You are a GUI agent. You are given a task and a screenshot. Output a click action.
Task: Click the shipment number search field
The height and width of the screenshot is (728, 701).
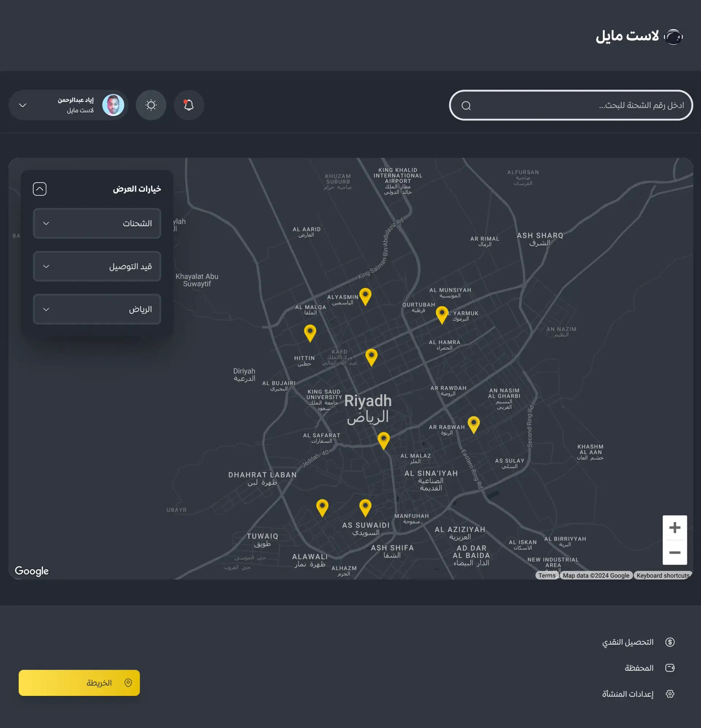pyautogui.click(x=571, y=106)
